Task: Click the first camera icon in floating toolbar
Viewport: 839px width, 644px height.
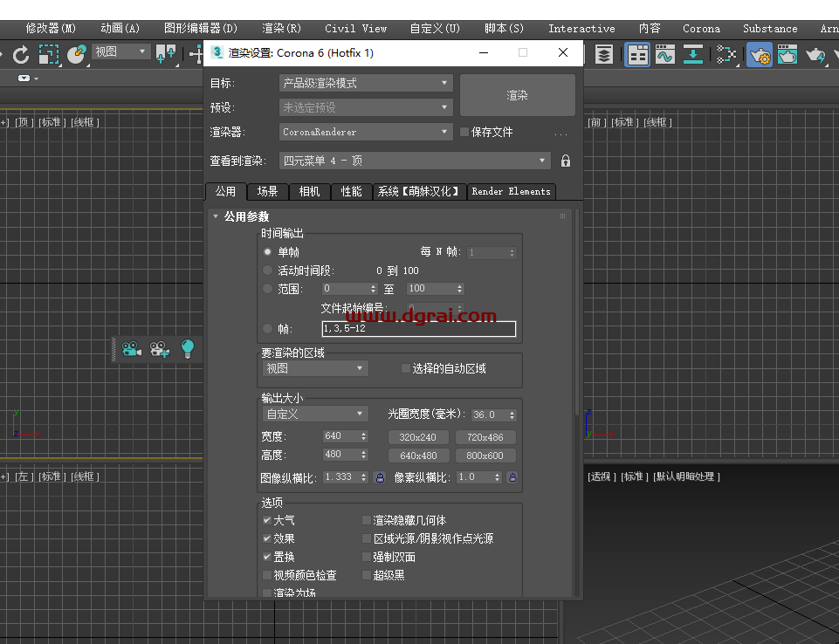Action: 131,349
